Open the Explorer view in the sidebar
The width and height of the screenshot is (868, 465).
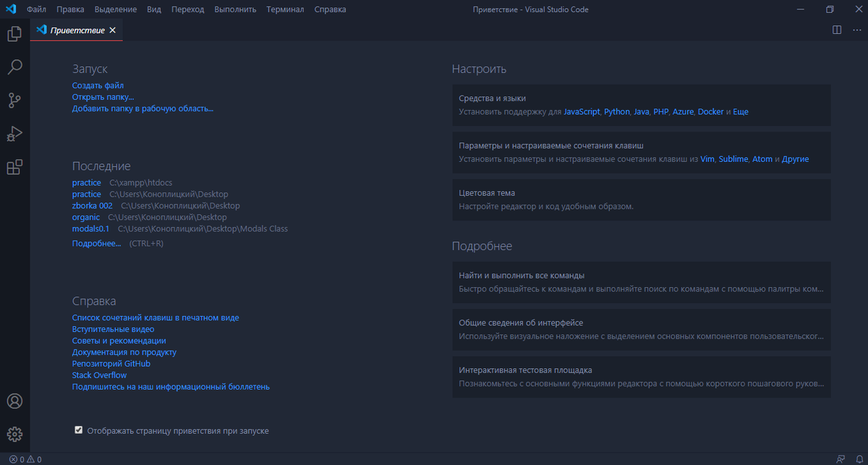(14, 34)
